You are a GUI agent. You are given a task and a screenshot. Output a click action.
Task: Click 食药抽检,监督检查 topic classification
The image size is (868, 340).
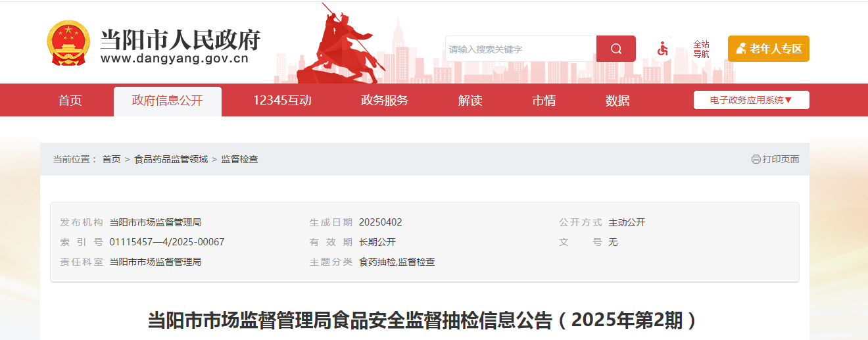coord(397,262)
